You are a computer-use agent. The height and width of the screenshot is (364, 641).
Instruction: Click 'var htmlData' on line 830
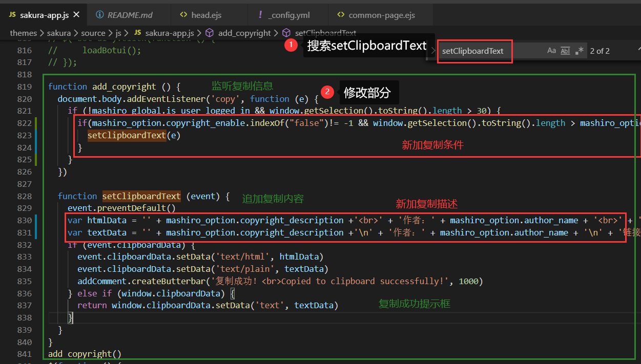(102, 220)
